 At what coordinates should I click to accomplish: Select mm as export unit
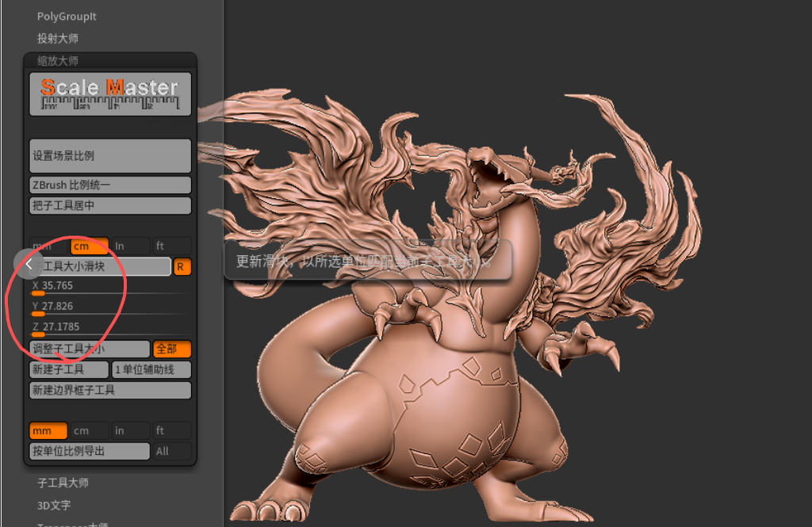[x=48, y=430]
